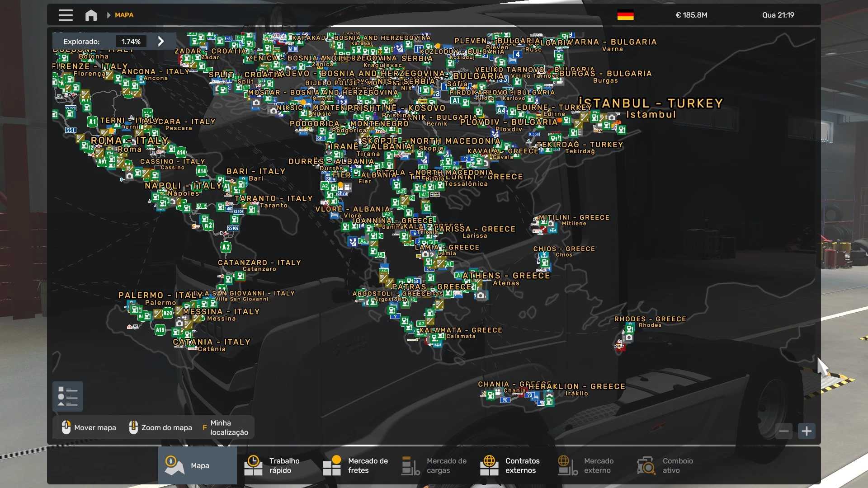Click the € 185,8M balance display
Image resolution: width=868 pixels, height=488 pixels.
coord(691,15)
